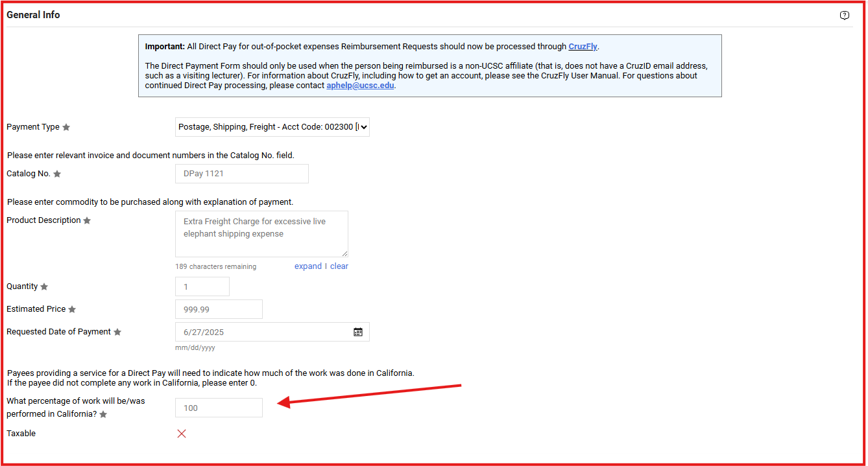
Task: Follow the CruzFly link
Action: 583,47
